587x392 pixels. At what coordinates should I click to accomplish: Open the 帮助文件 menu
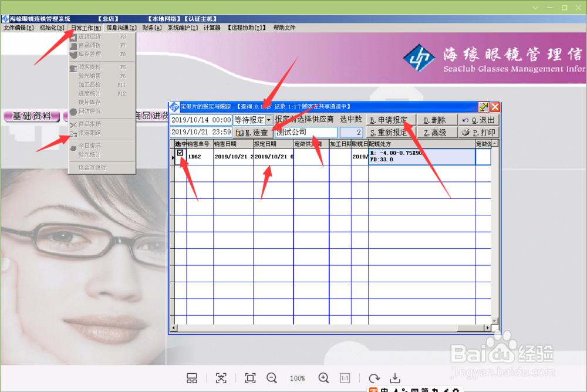coord(285,28)
